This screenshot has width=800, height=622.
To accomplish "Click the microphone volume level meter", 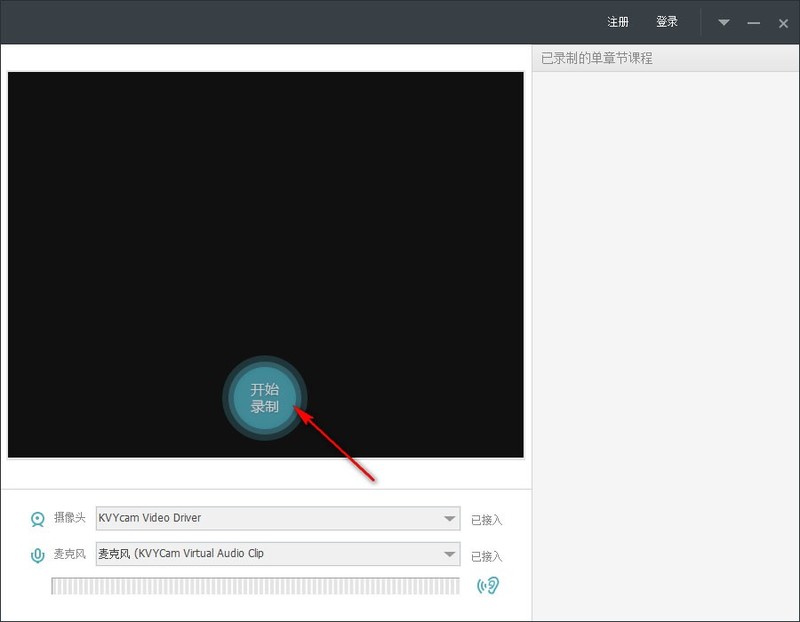I will 255,586.
